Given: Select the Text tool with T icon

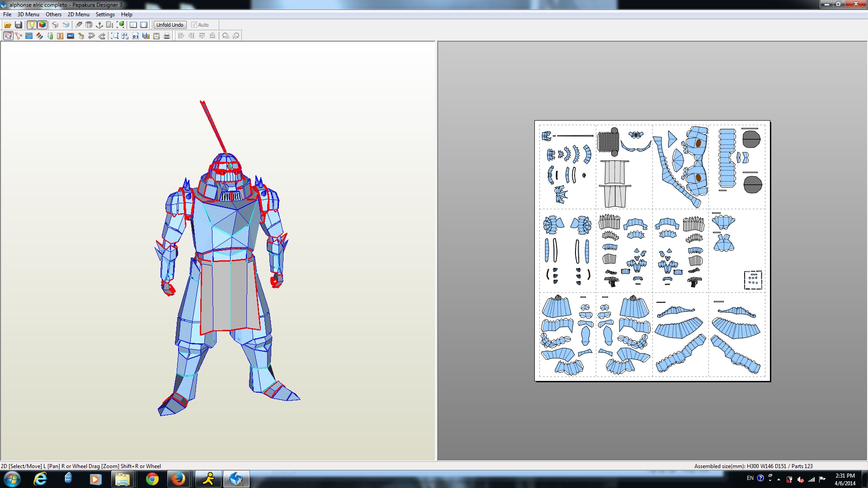Looking at the screenshot, I should point(60,36).
